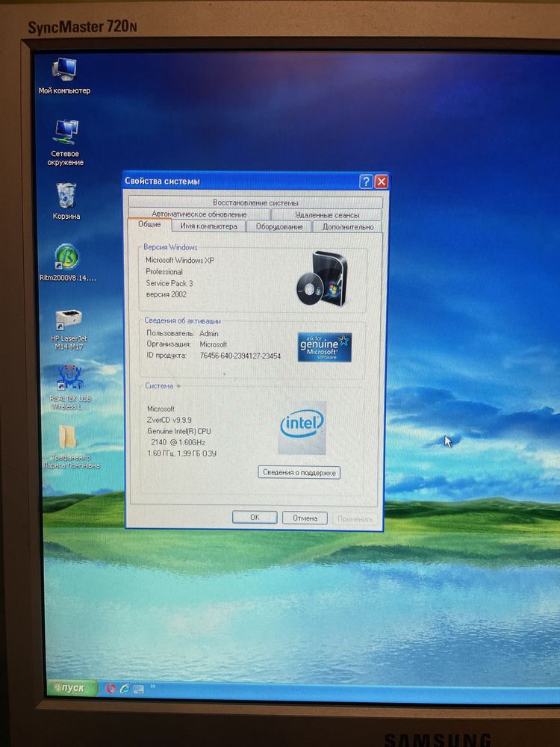Viewport: 560px width, 747px height.
Task: Click the Отмена button
Action: 305,518
